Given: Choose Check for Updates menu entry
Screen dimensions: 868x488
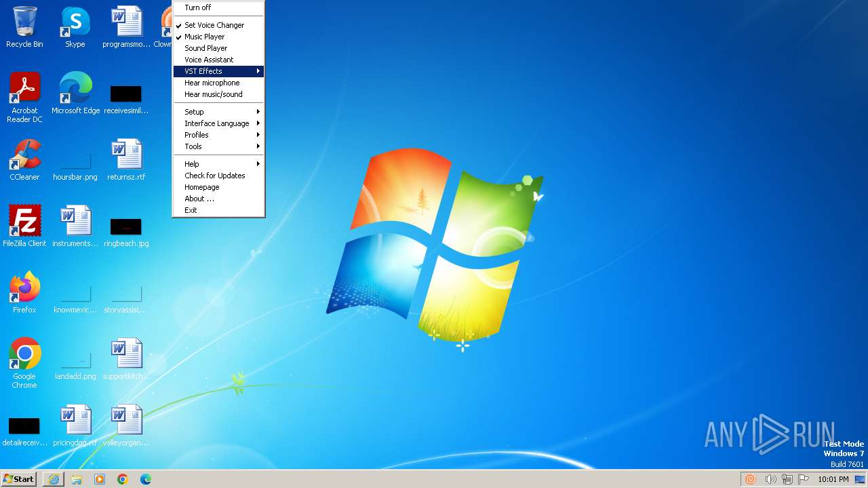Looking at the screenshot, I should tap(218, 176).
